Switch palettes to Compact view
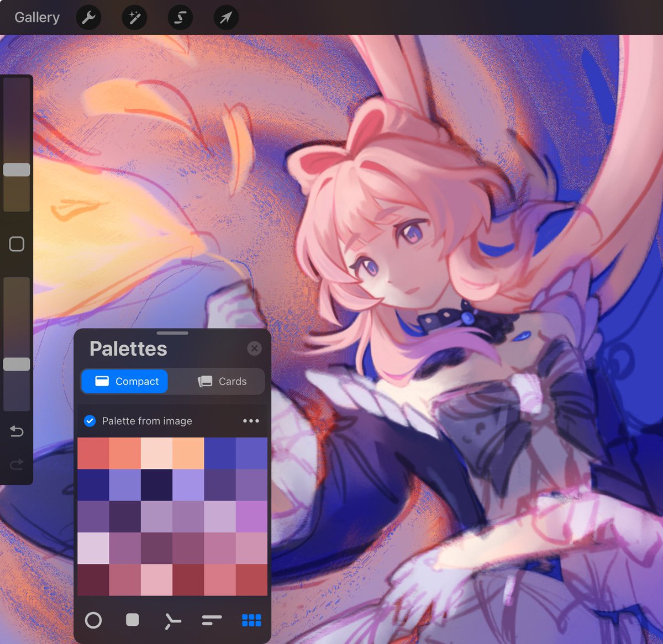 tap(124, 381)
